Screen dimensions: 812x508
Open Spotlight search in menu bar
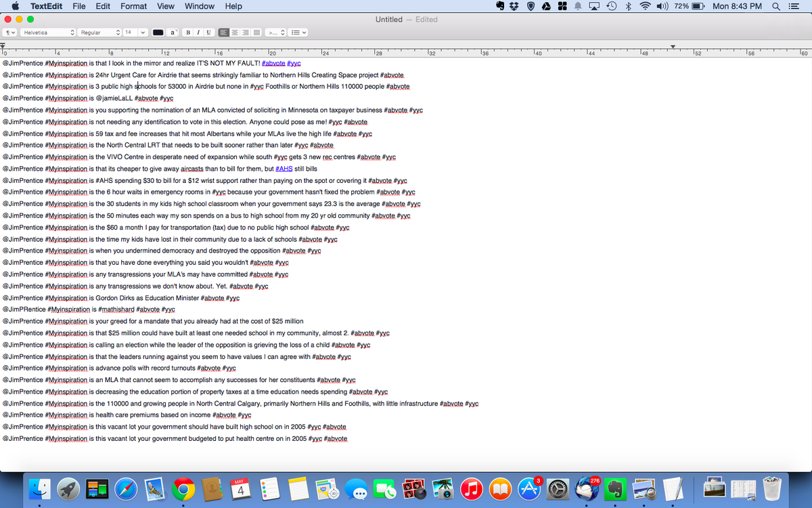pos(776,6)
